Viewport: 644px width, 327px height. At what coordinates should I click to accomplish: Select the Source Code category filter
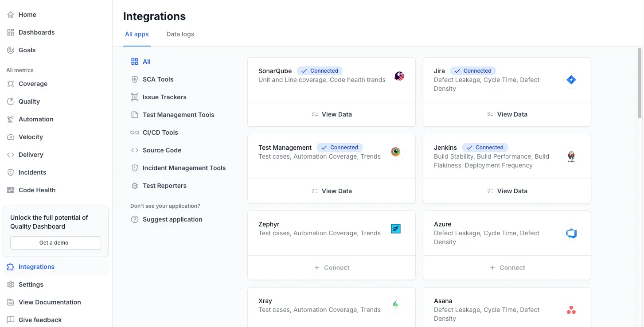click(162, 150)
